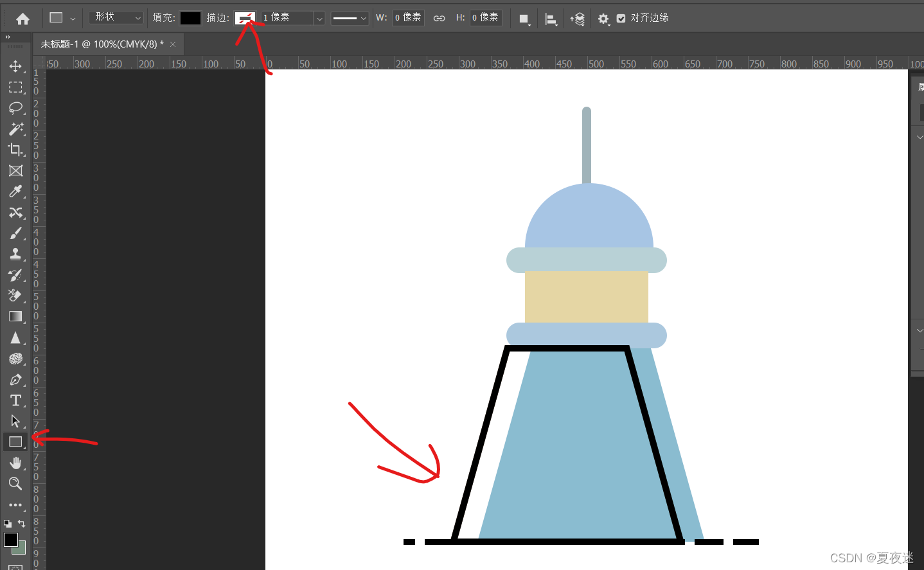
Task: Select the History Brush tool
Action: pyautogui.click(x=15, y=275)
